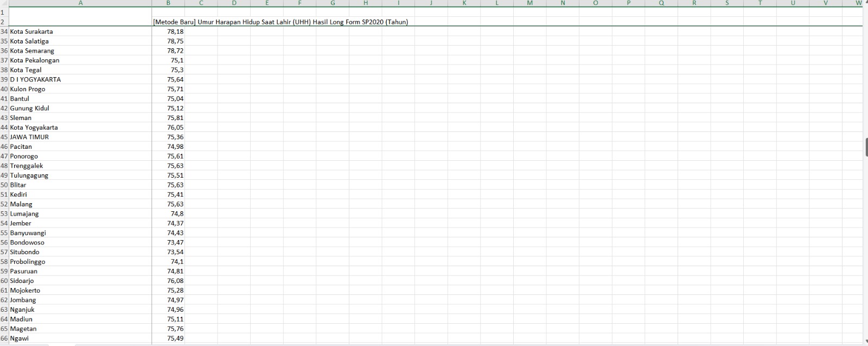Select row 45 header

pos(4,137)
